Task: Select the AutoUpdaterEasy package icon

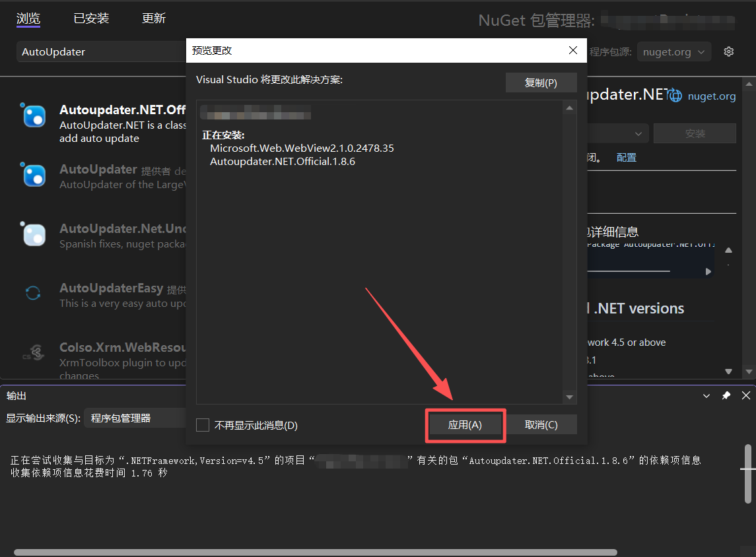Action: [33, 292]
